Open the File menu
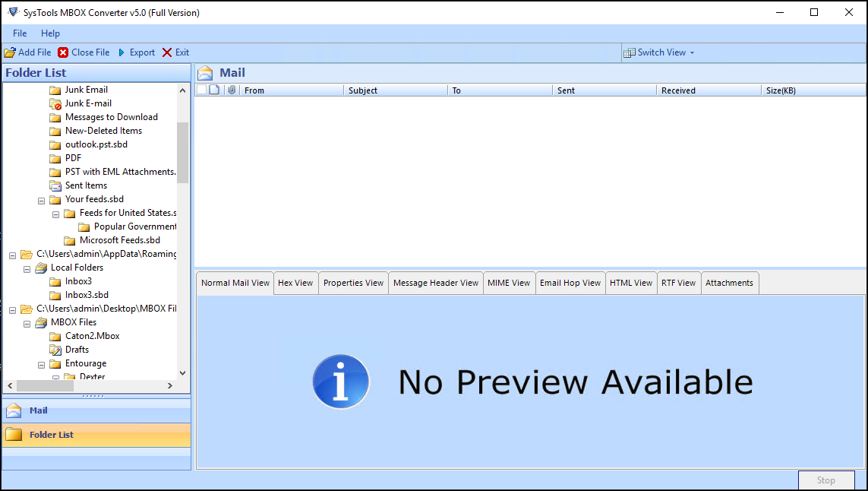The width and height of the screenshot is (868, 491). click(20, 33)
